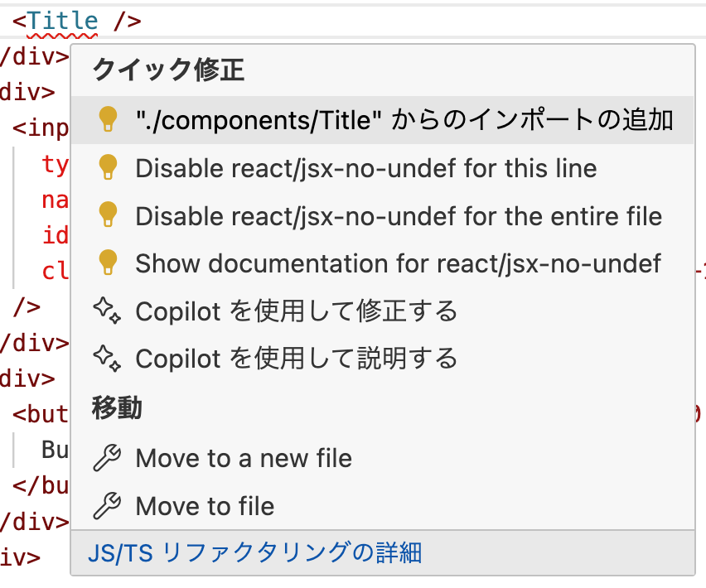
Task: Click lightbulb next to Disable for the entire file
Action: (108, 216)
